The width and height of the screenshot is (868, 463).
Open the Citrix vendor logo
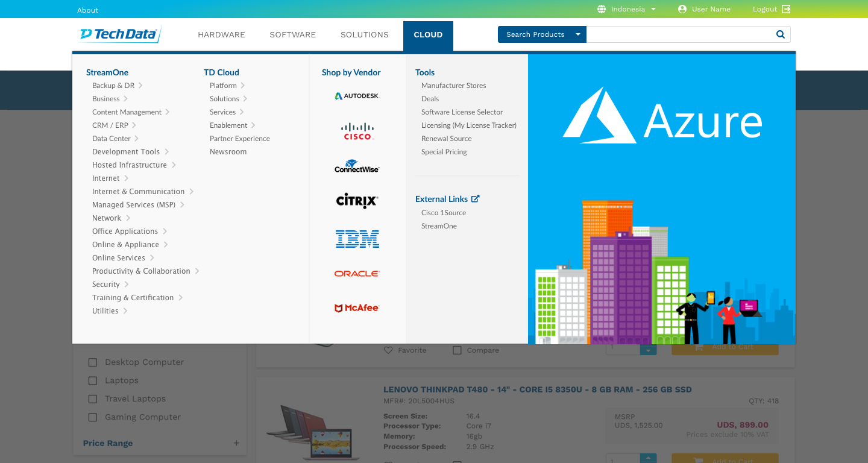[x=357, y=200]
